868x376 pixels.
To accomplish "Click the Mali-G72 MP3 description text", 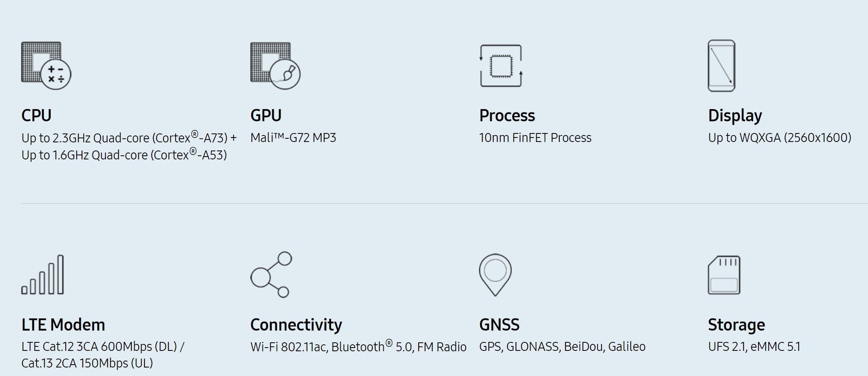I will click(x=293, y=138).
